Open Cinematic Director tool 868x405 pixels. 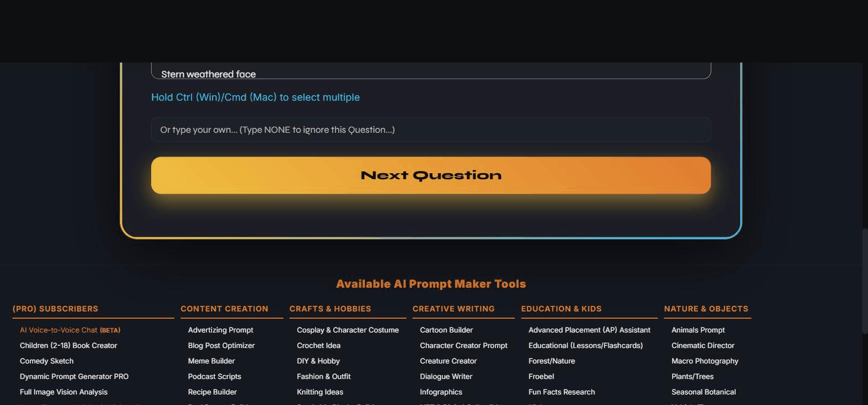703,345
